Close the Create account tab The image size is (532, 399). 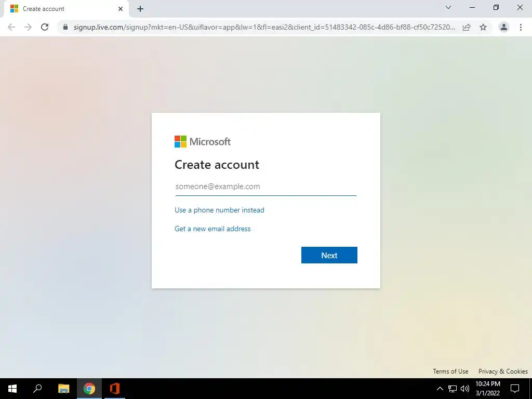click(x=121, y=9)
